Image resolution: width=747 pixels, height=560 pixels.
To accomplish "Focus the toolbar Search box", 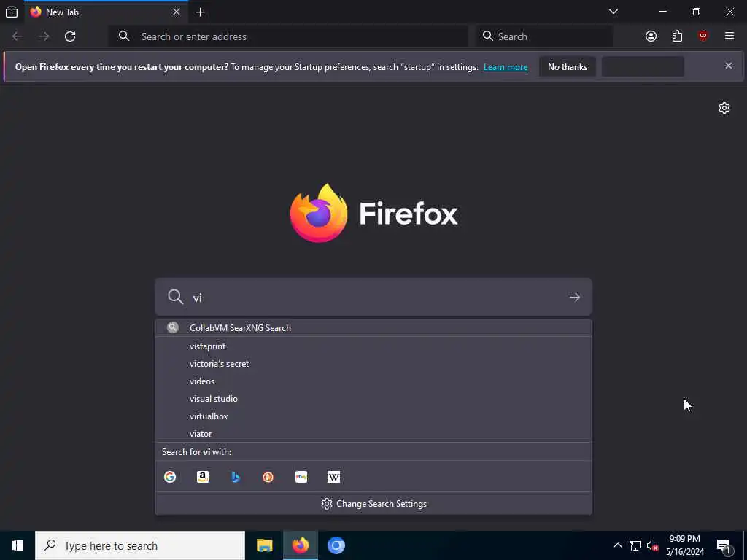I will coord(544,36).
